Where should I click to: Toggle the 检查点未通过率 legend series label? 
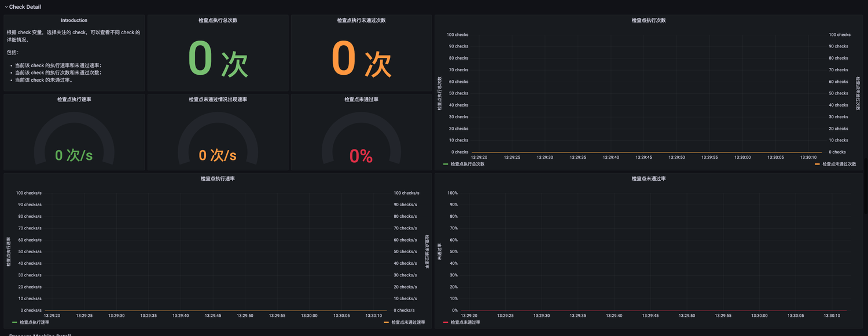pos(465,322)
